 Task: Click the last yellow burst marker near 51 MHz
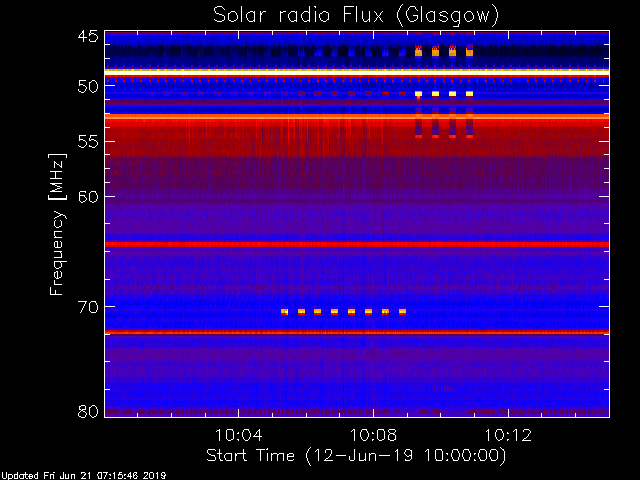[469, 94]
